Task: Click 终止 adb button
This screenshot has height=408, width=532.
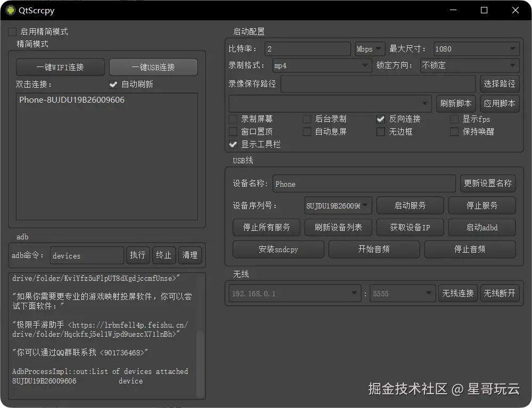Action: tap(164, 255)
